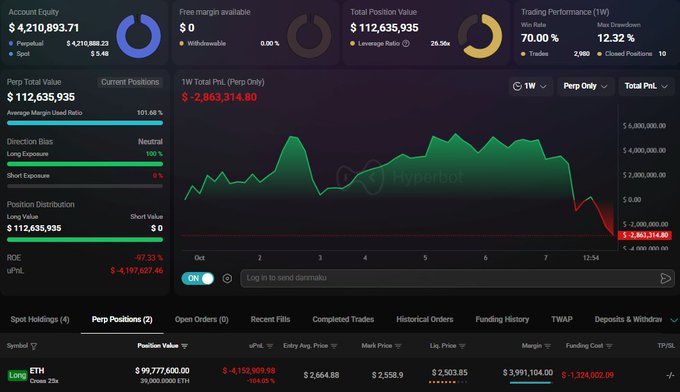Open the Perp Only dropdown
Screen dimensions: 680x392
pos(585,86)
